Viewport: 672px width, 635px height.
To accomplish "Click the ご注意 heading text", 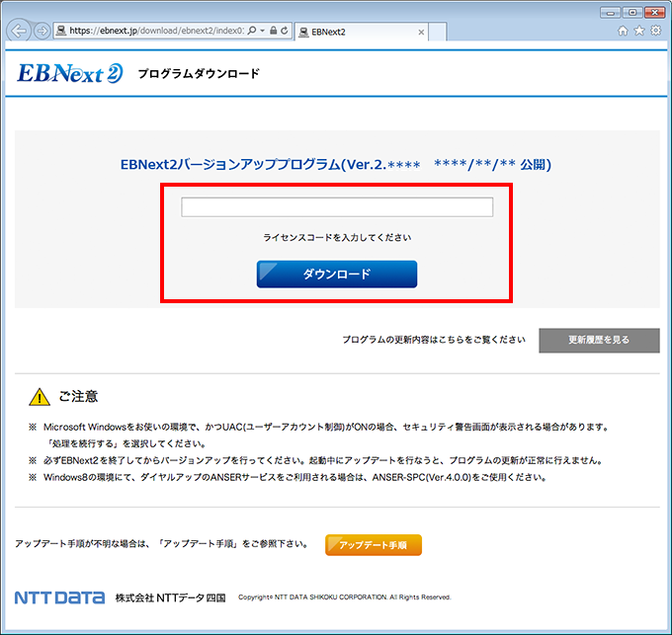I will [x=78, y=396].
